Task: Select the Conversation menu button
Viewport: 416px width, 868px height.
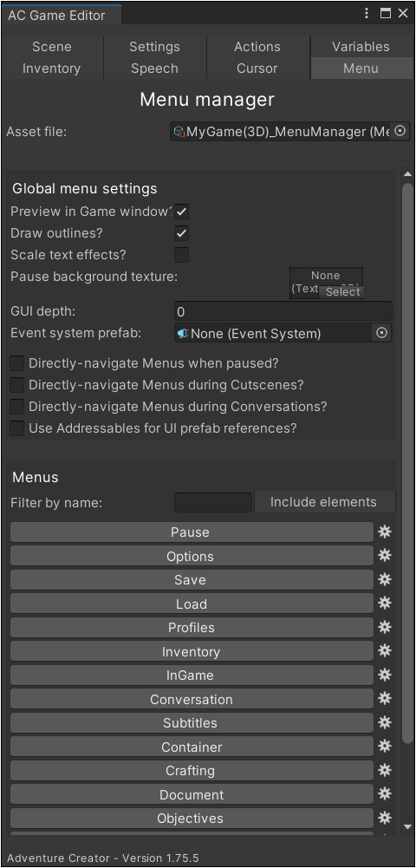Action: (x=192, y=699)
